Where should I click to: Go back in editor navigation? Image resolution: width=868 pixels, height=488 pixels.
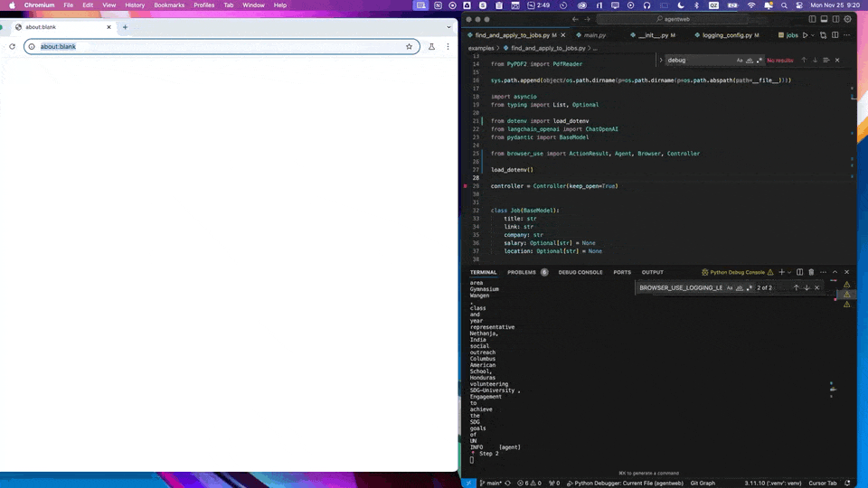(x=575, y=19)
